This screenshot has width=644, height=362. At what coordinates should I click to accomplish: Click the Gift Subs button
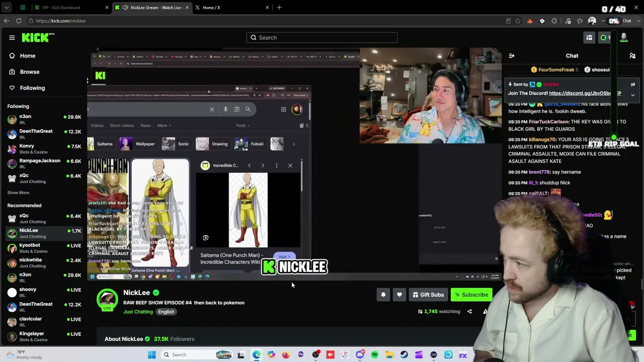(428, 295)
